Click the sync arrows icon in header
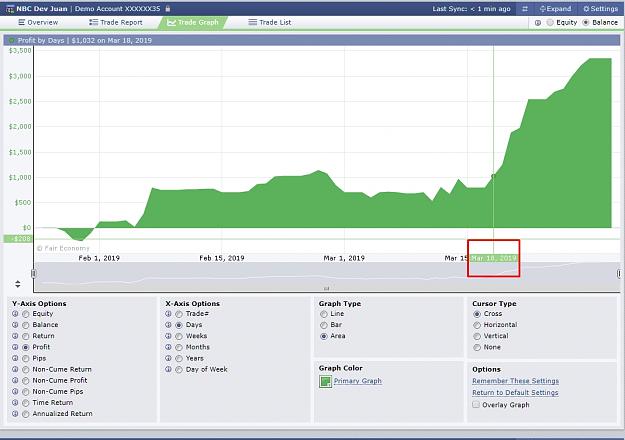 (525, 9)
